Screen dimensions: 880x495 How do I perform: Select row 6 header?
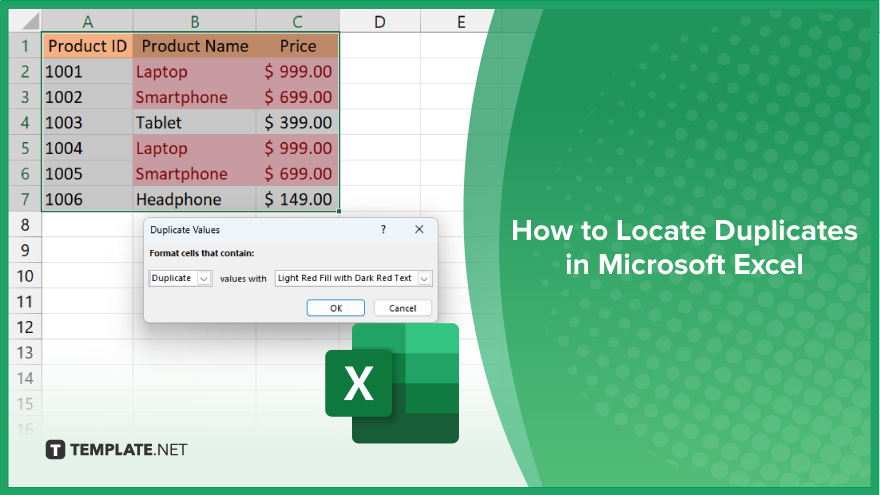click(25, 173)
